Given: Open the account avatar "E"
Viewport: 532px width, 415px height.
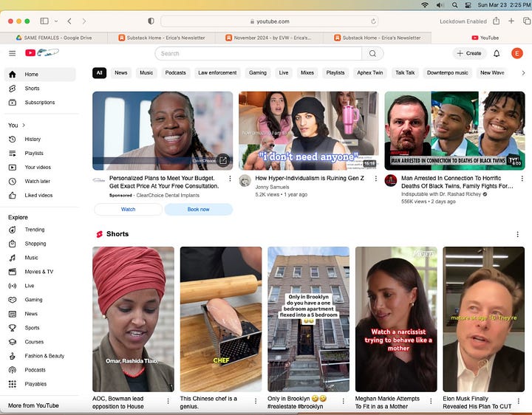Looking at the screenshot, I should 516,53.
